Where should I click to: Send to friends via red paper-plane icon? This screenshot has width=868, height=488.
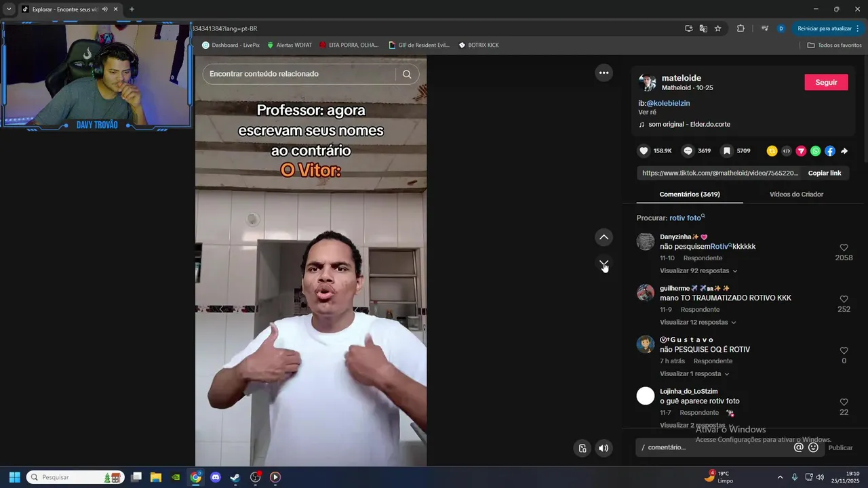(801, 151)
